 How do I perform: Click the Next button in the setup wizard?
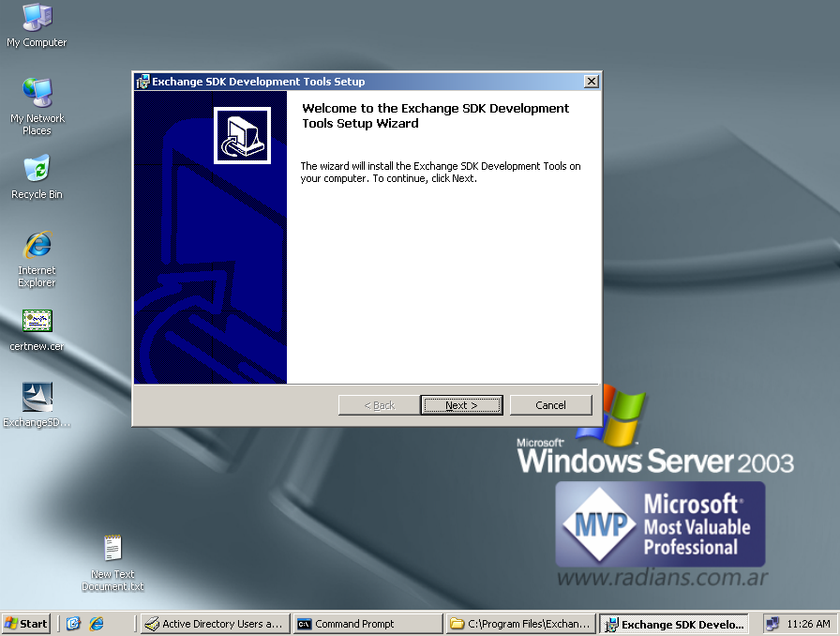coord(461,405)
